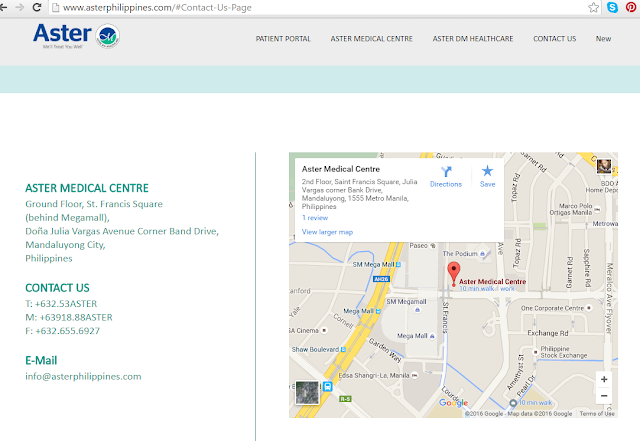Click the Paseo label on map

coord(418,245)
